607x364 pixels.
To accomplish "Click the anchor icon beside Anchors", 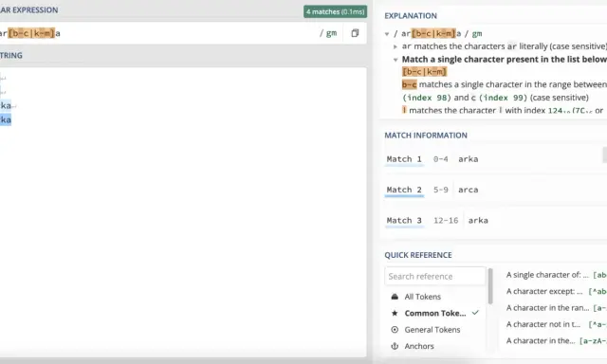I will [x=395, y=346].
